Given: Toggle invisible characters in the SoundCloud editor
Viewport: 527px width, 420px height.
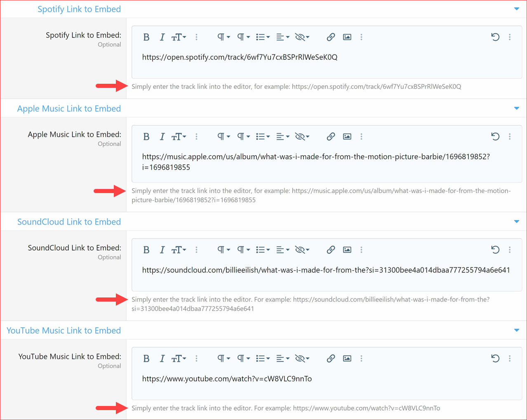Looking at the screenshot, I should tap(300, 250).
